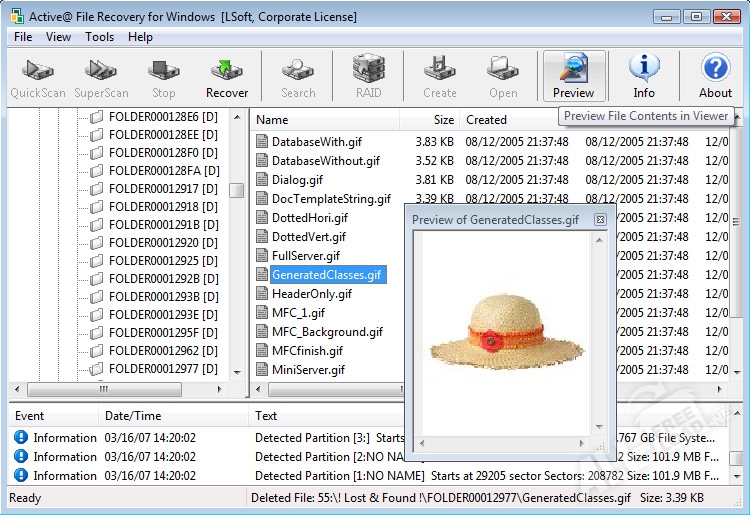Select the HeaderOnly.gif file

[x=311, y=294]
